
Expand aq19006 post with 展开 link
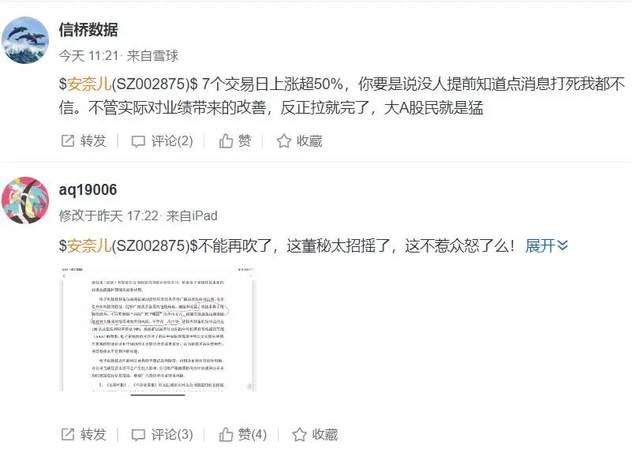pos(546,246)
